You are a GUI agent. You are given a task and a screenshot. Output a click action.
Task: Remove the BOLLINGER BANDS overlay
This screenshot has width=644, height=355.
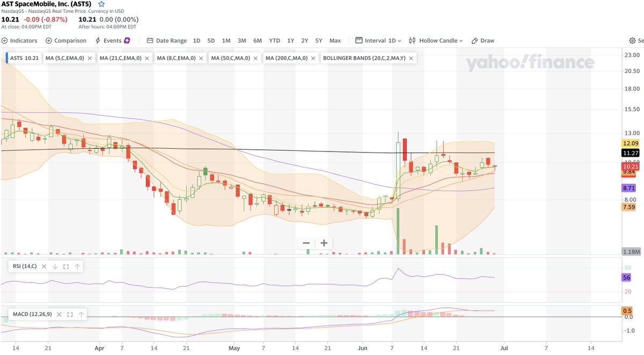(411, 58)
